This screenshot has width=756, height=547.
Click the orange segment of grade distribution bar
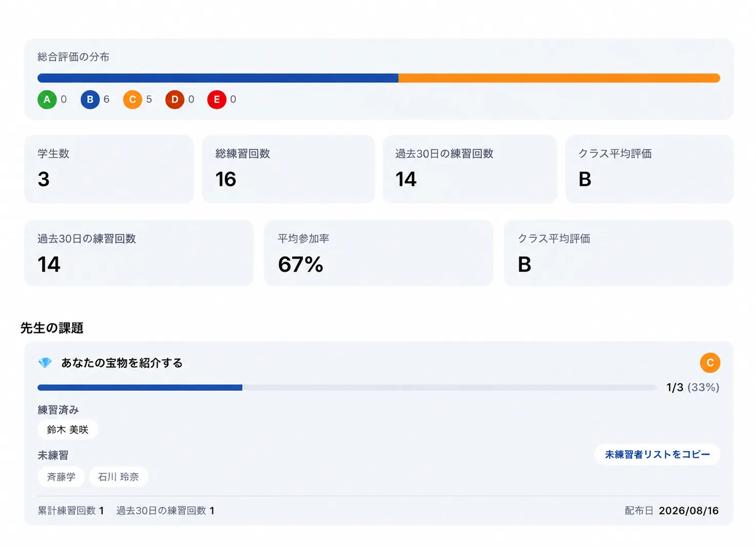click(559, 78)
